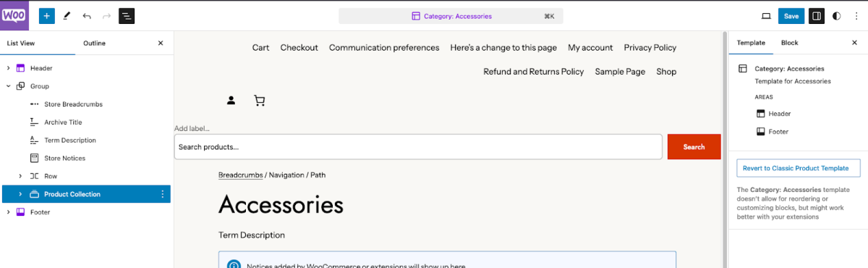Click the blue Save button
This screenshot has width=868, height=268.
tap(791, 16)
